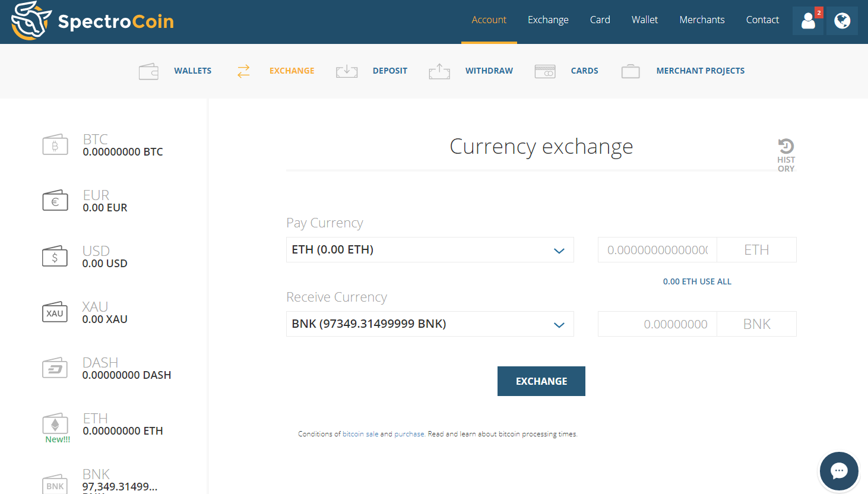This screenshot has height=494, width=868.
Task: Click the XAU wallet icon
Action: 55,312
